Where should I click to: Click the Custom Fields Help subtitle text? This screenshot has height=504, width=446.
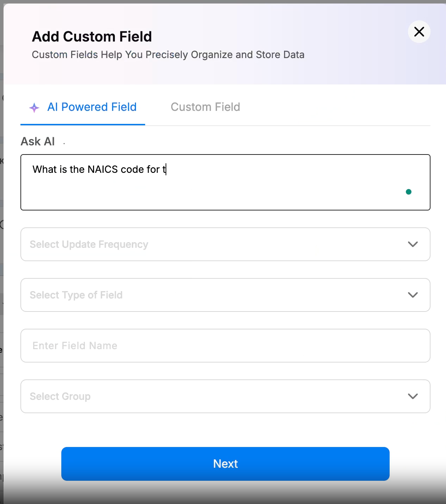tap(168, 55)
